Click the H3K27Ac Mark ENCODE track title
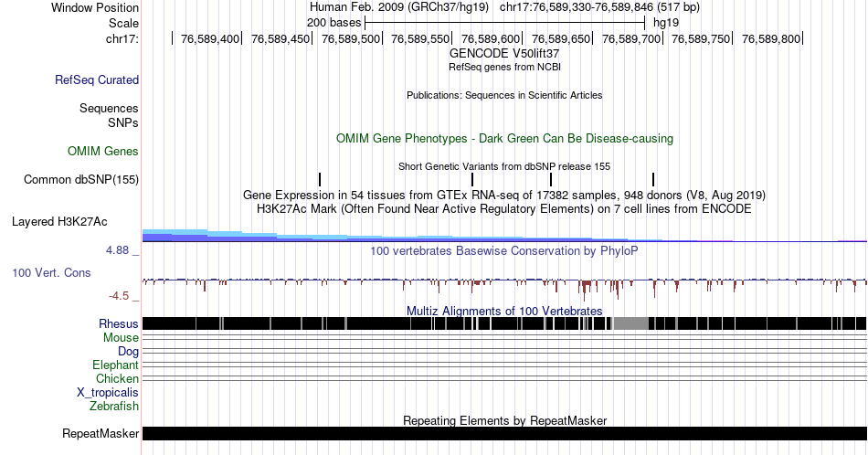 (504, 208)
